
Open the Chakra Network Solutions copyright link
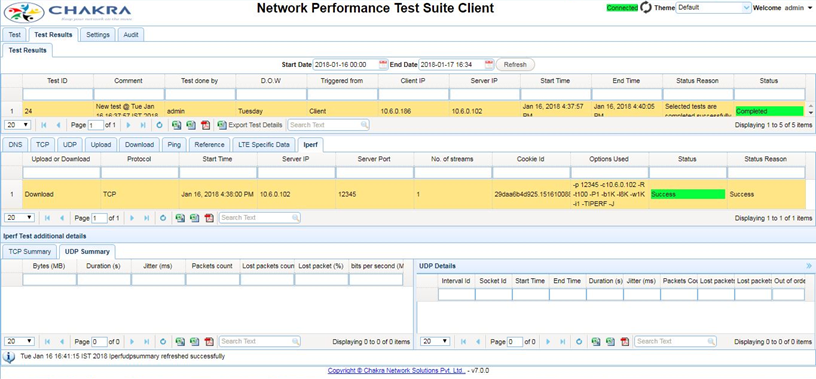[397, 371]
